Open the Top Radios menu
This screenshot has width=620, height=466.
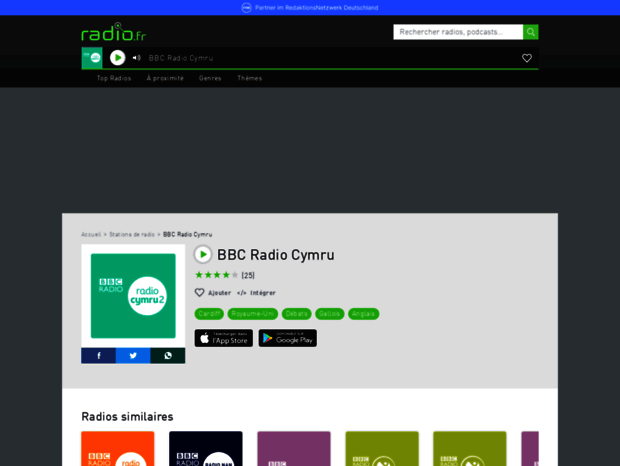114,78
